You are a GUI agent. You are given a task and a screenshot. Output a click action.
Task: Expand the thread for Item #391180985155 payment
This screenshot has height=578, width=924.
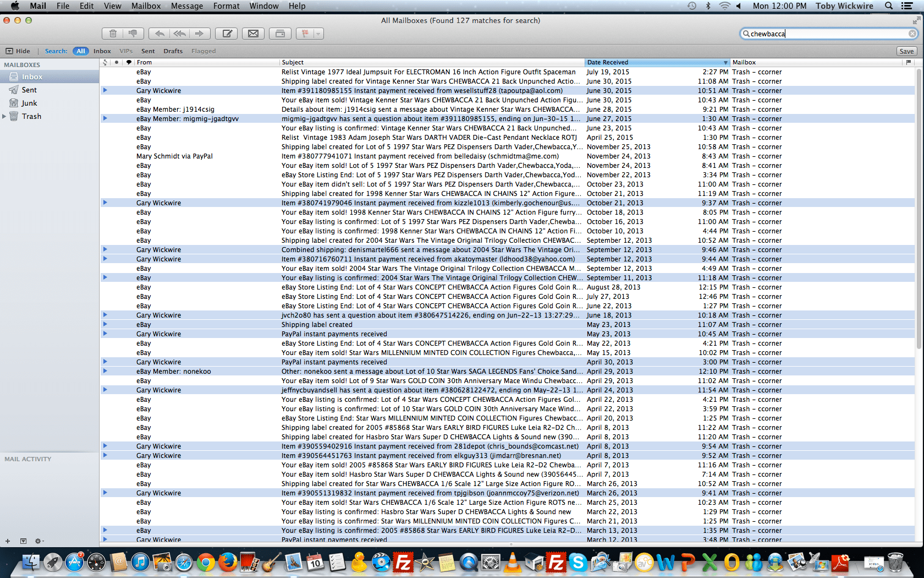click(105, 90)
